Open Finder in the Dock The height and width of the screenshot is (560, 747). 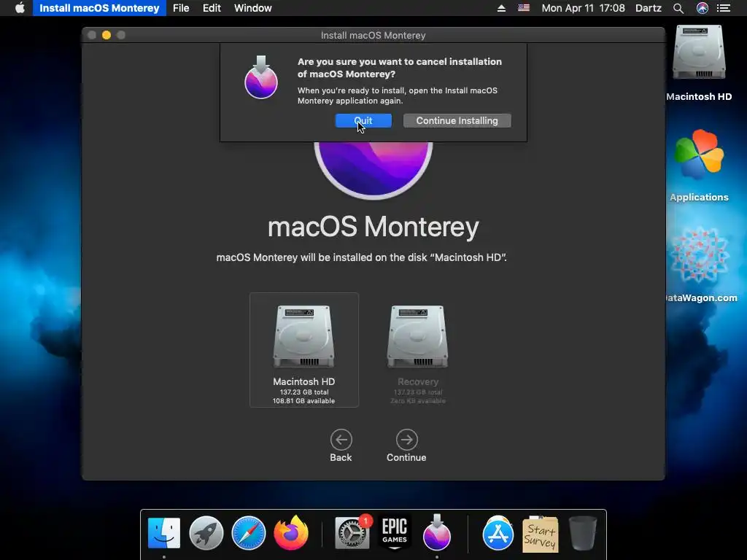(164, 533)
